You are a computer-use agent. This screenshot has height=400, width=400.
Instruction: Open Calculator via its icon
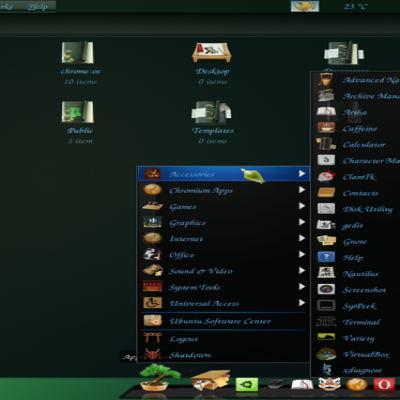click(326, 144)
